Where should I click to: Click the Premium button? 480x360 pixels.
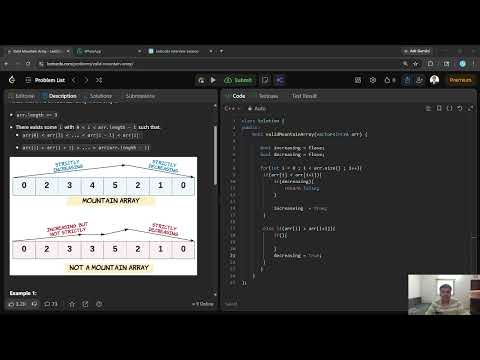(460, 80)
